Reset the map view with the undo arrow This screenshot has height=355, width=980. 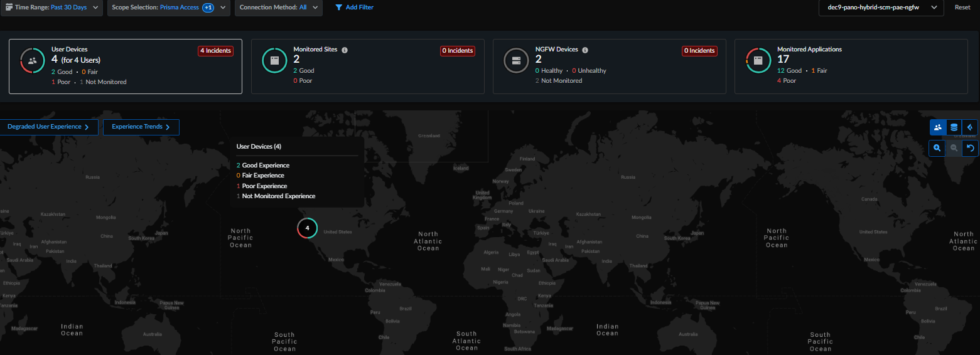click(970, 148)
